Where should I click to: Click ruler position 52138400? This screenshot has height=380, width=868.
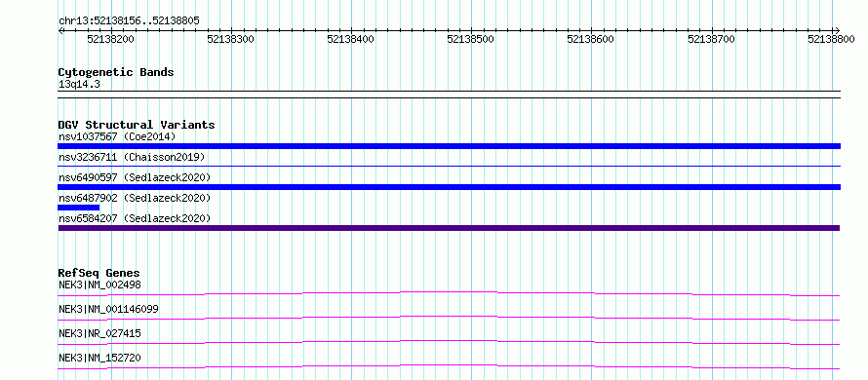tap(351, 39)
